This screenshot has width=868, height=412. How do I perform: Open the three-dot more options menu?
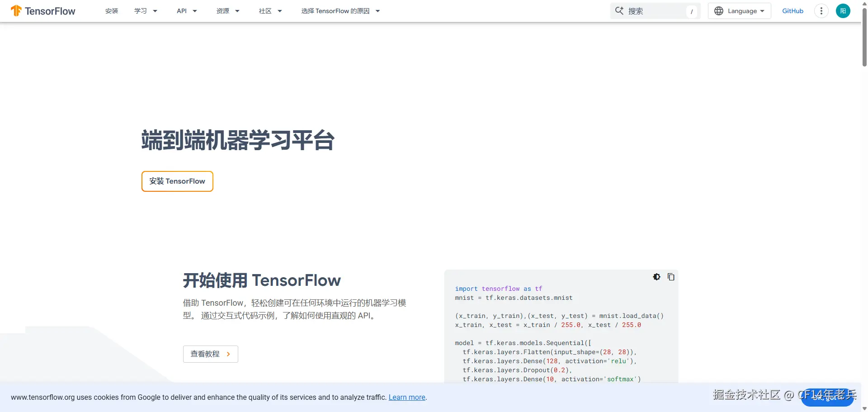[821, 11]
